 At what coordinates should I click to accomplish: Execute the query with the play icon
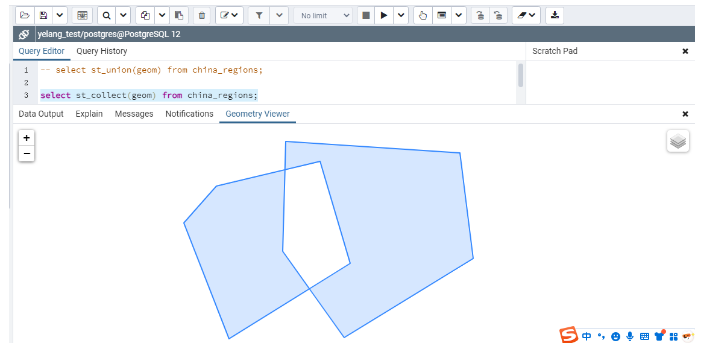tap(384, 15)
